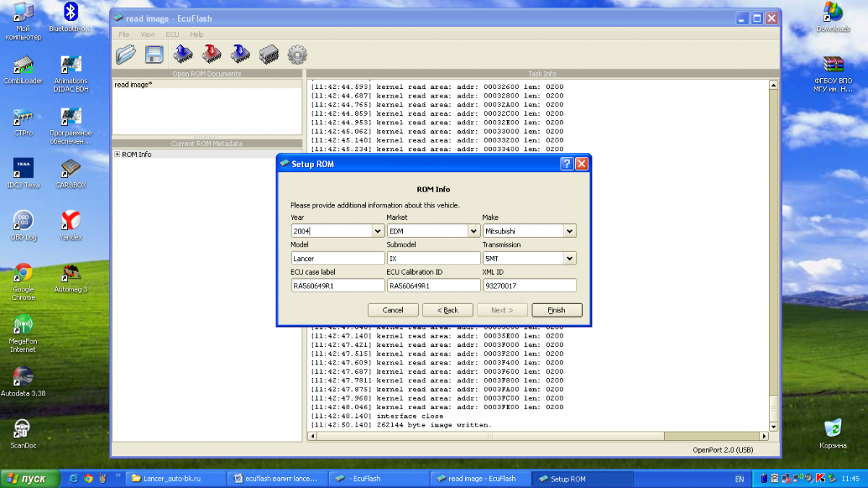The image size is (868, 488).
Task: Click the Back button in Setup ROM
Action: point(448,310)
